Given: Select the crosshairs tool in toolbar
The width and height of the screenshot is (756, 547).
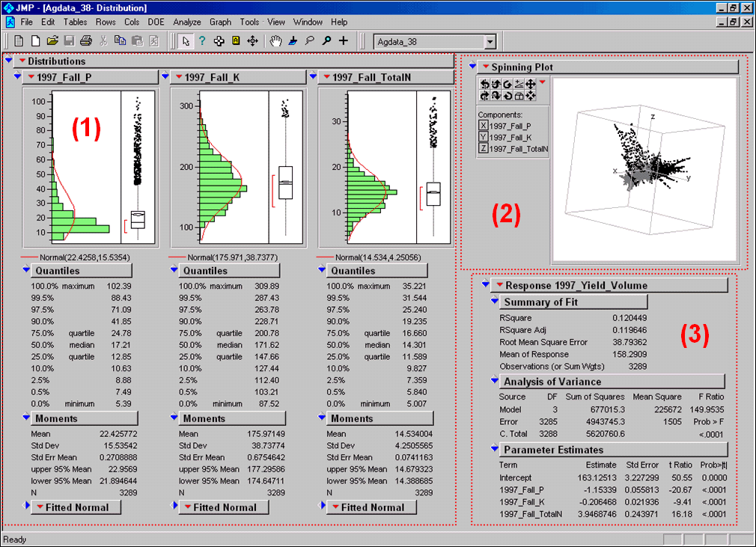Looking at the screenshot, I should pos(344,41).
